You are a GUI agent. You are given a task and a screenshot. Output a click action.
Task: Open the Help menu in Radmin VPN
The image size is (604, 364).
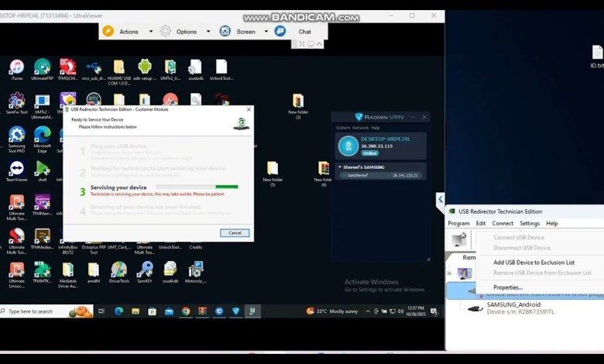[376, 128]
